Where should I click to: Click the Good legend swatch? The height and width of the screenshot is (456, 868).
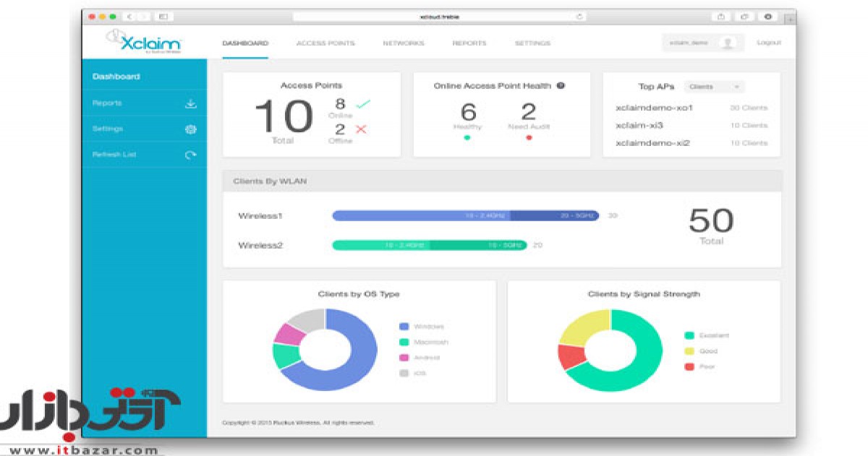click(x=689, y=351)
